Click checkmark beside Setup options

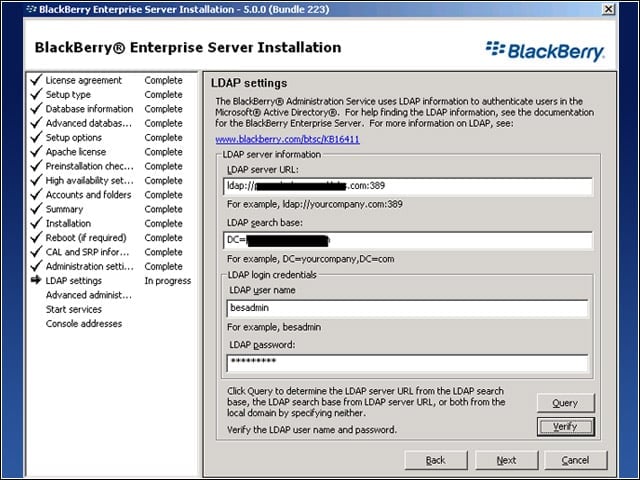(36, 137)
